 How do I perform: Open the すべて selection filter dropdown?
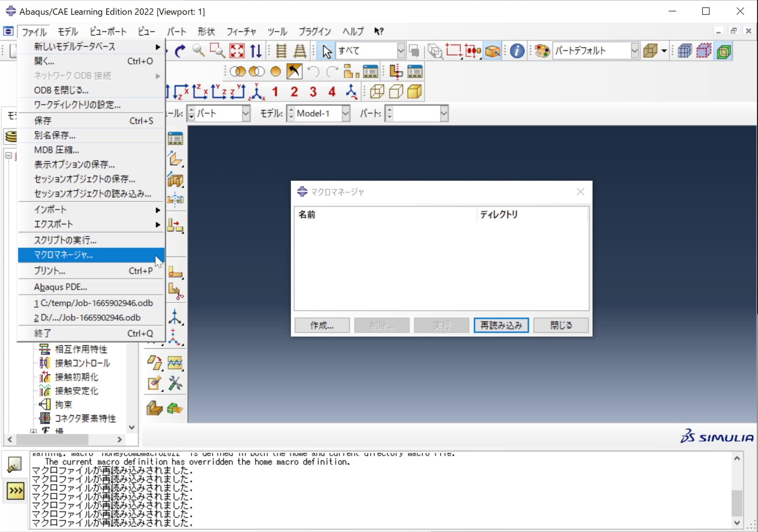[401, 51]
